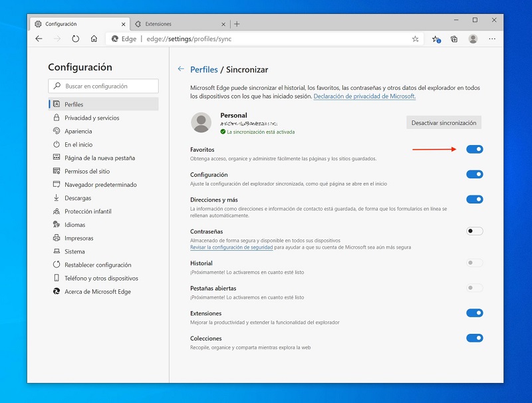The height and width of the screenshot is (403, 532).
Task: Go back with the browser back arrow
Action: click(39, 39)
